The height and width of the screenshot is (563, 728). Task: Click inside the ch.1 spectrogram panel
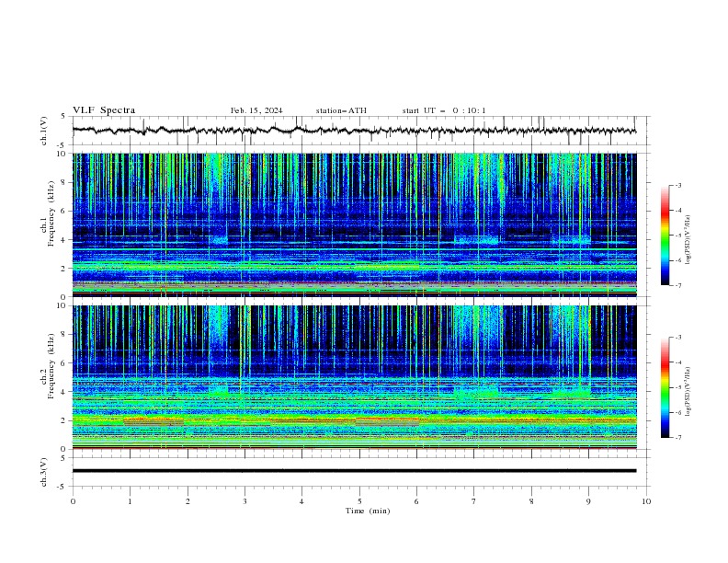[x=354, y=224]
